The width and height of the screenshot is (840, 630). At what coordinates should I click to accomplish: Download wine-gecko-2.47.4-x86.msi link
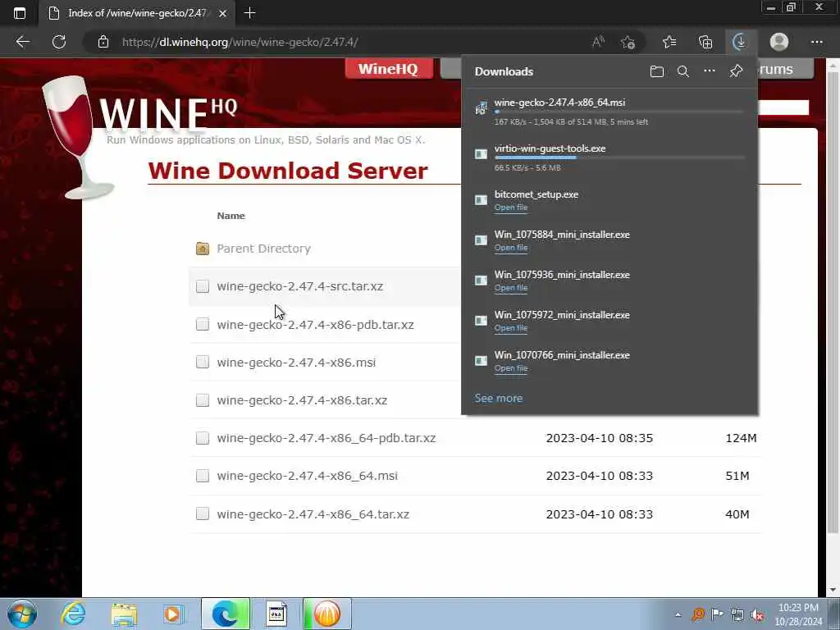click(296, 363)
